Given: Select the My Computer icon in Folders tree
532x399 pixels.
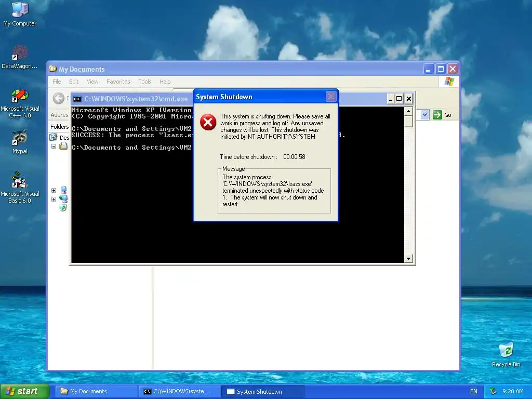Looking at the screenshot, I should point(63,190).
